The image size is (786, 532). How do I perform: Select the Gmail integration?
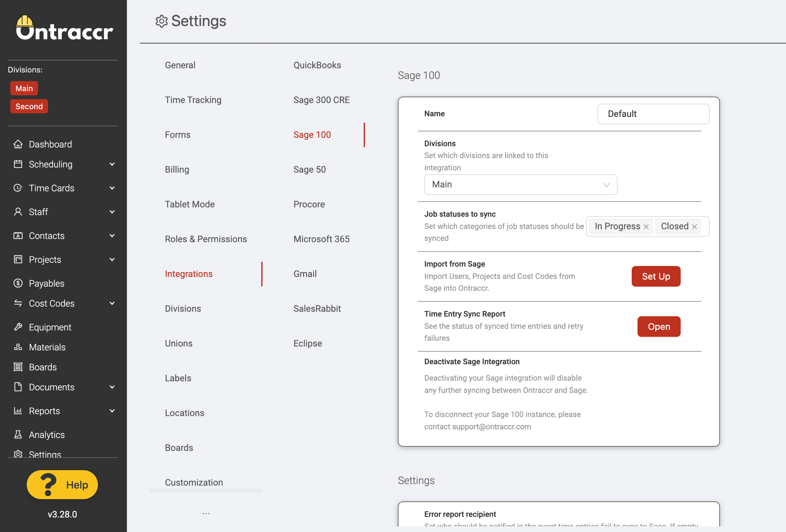(x=305, y=274)
